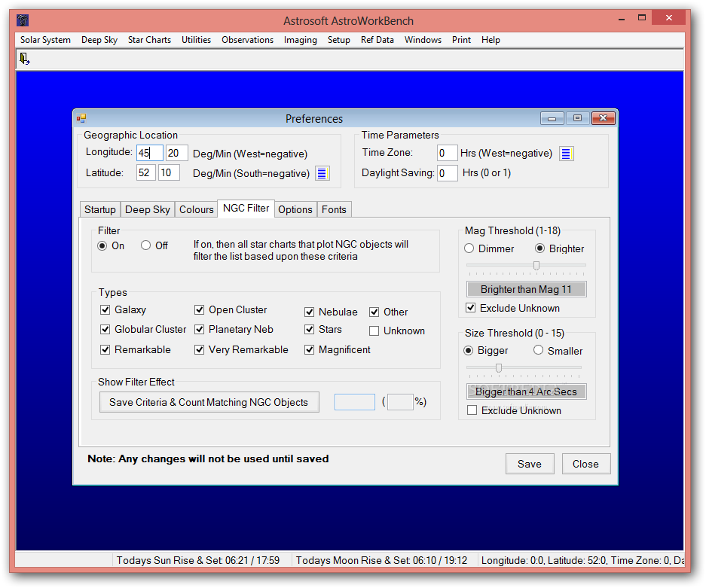Screen dimensions: 706x588
Task: Open the Print menu
Action: [x=462, y=40]
